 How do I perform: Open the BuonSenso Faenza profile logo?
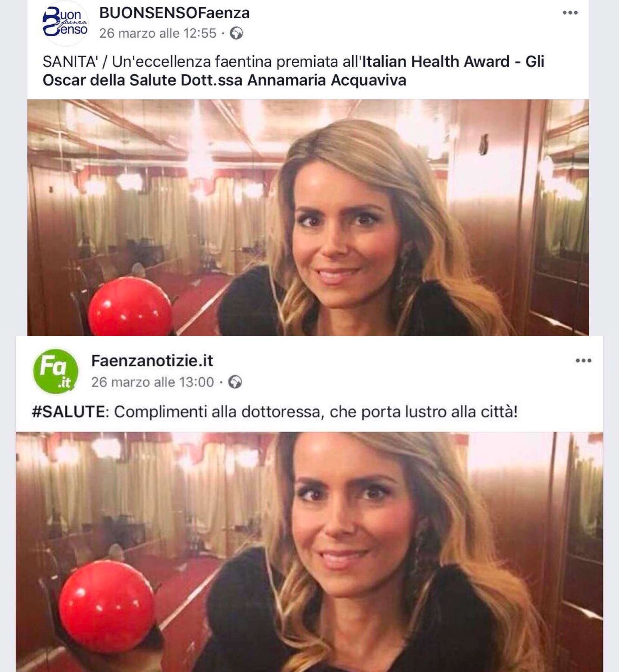(x=65, y=23)
